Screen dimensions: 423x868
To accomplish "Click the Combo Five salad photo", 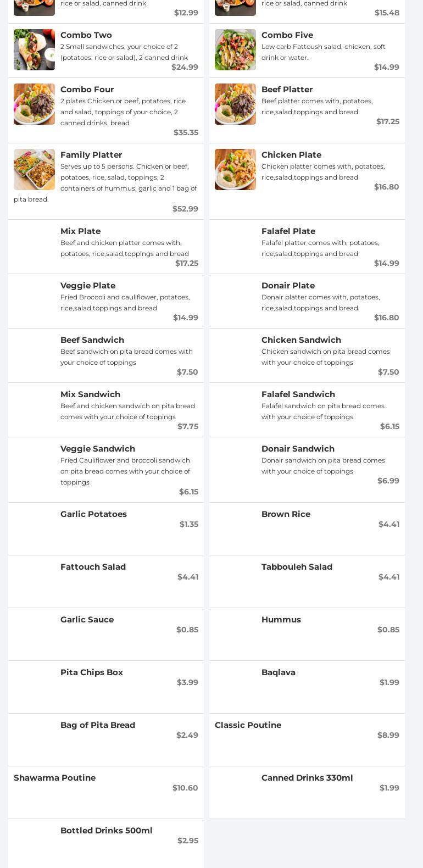I will click(x=235, y=49).
